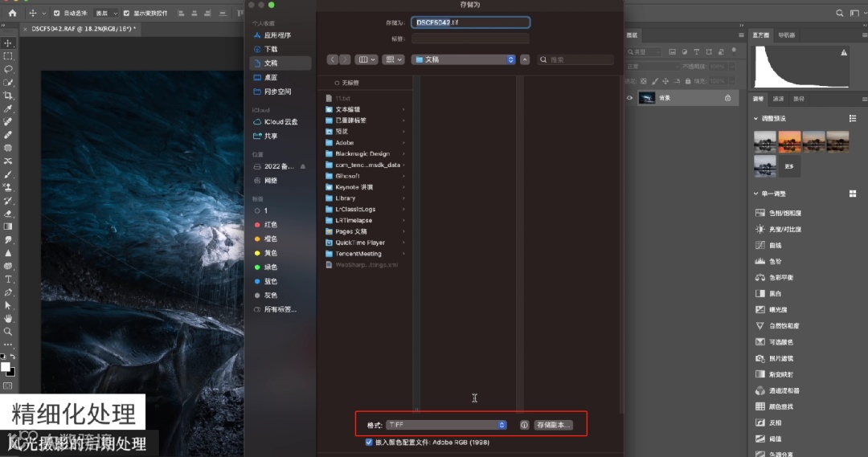Add Levels (色阶) adjustment
The width and height of the screenshot is (868, 457).
click(x=769, y=261)
